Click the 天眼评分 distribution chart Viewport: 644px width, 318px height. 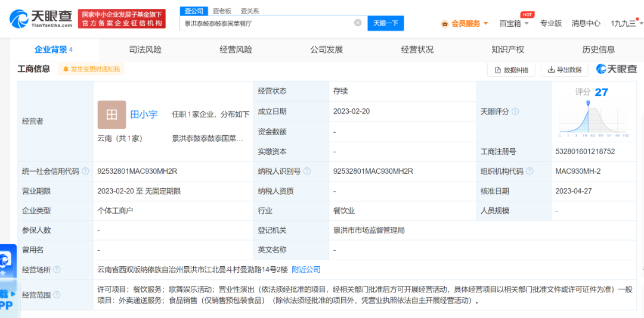click(593, 119)
